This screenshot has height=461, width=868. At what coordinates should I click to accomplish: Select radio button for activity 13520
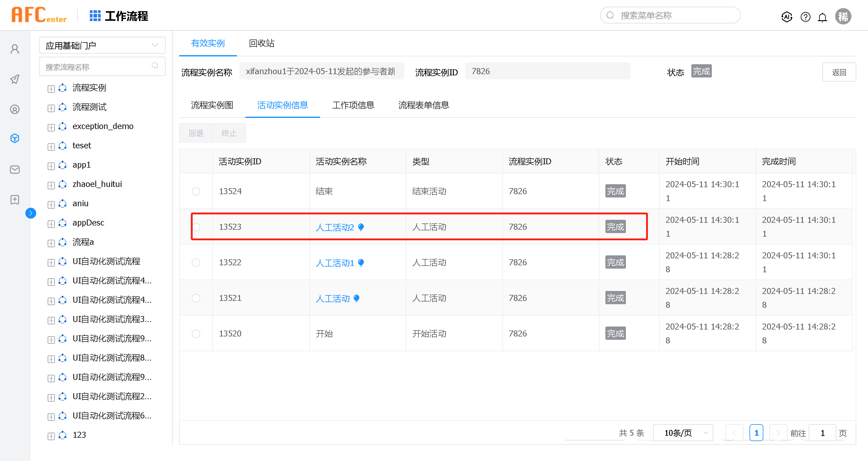[x=196, y=334]
